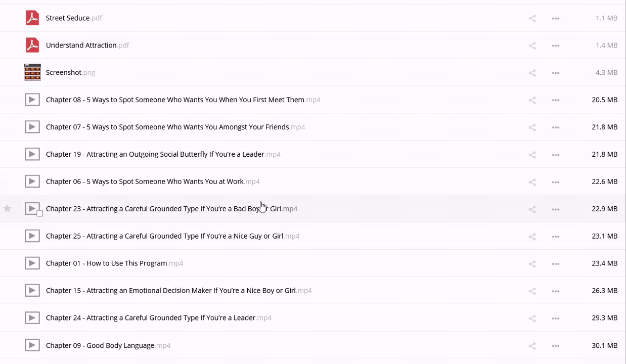Star the Chapter 23 file as favorite

pyautogui.click(x=7, y=209)
